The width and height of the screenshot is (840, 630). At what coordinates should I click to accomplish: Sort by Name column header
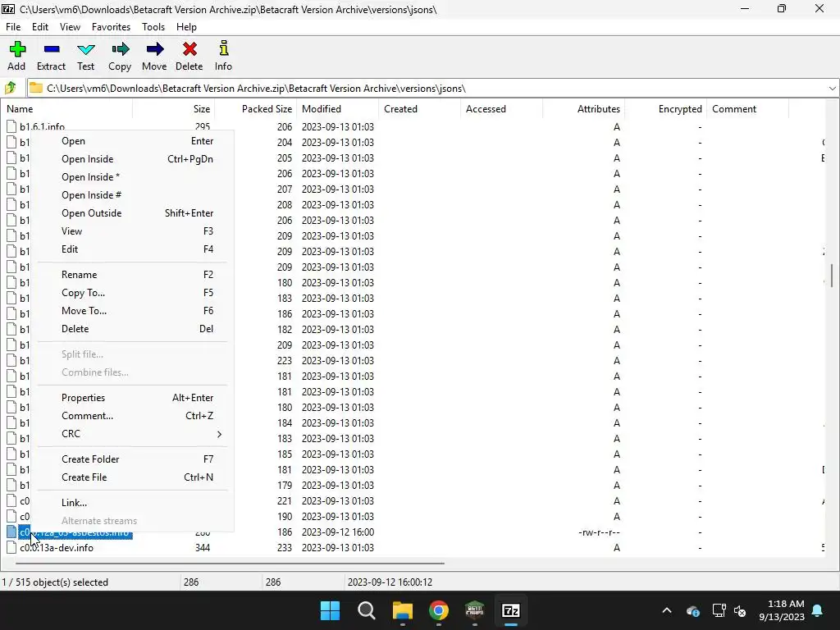point(67,109)
